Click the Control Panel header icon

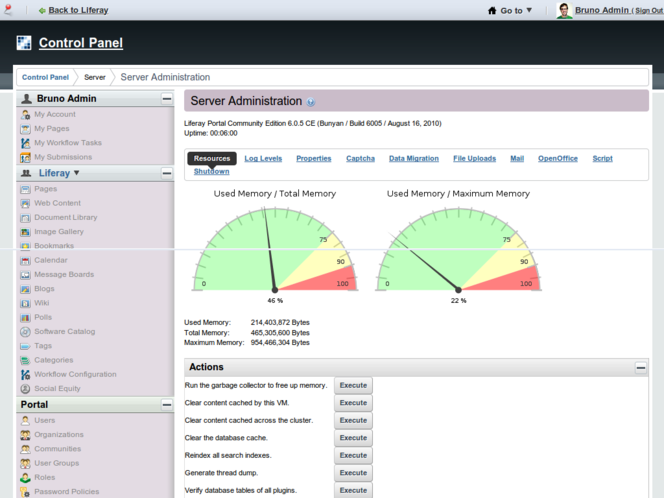coord(24,43)
